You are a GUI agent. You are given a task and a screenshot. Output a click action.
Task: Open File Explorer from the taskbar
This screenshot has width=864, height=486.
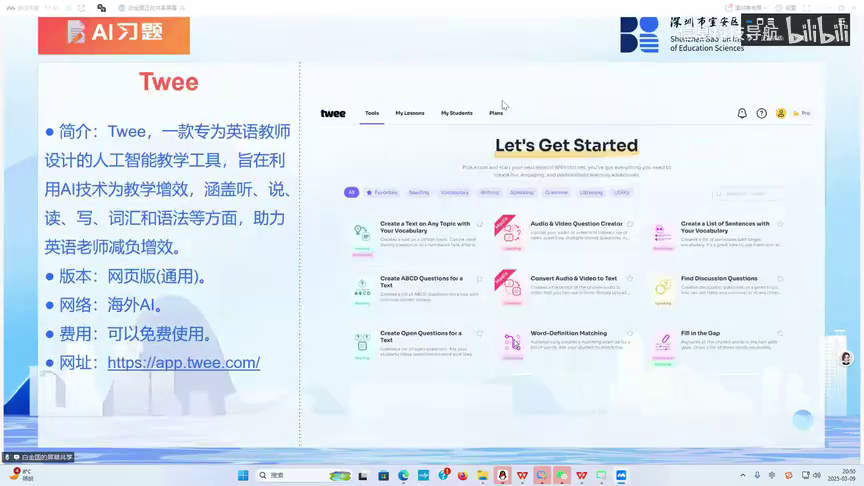point(483,475)
